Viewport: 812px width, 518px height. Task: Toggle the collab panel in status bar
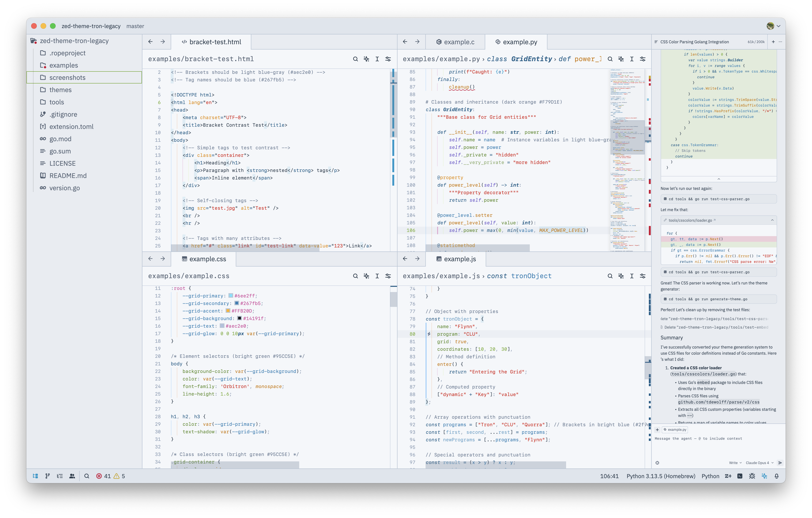coord(72,476)
